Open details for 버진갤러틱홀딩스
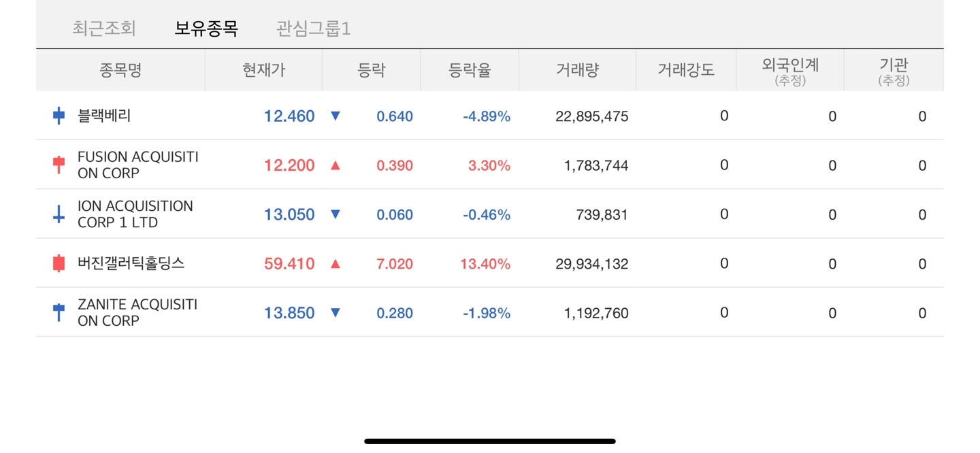980x453 pixels. click(x=136, y=263)
